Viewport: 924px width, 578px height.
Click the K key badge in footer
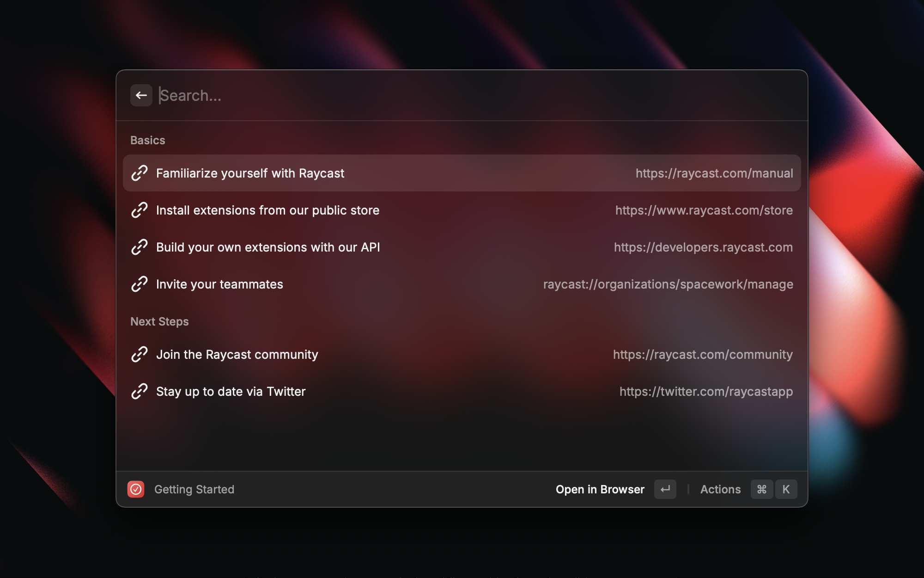click(x=786, y=489)
